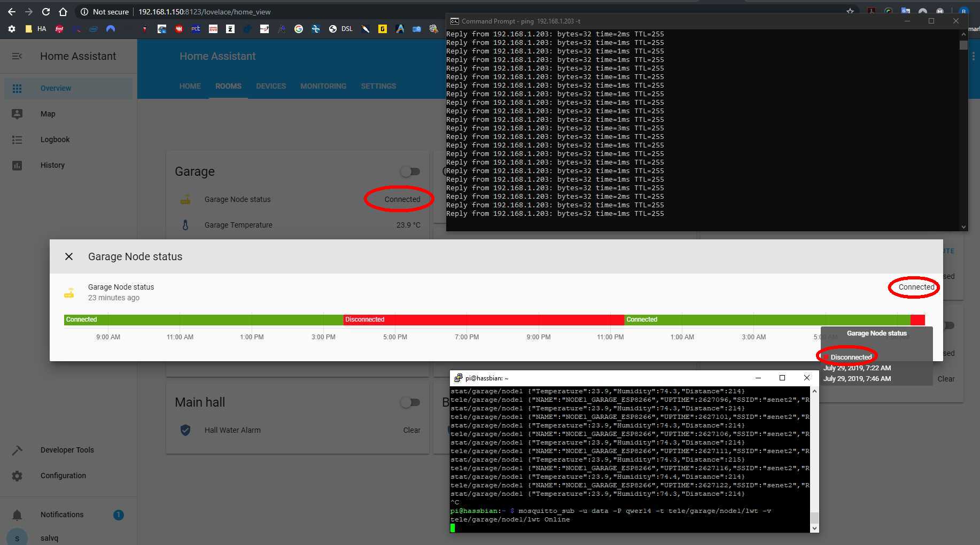The image size is (980, 545).
Task: Click Clear next to Hall Water Alarm
Action: (x=411, y=430)
